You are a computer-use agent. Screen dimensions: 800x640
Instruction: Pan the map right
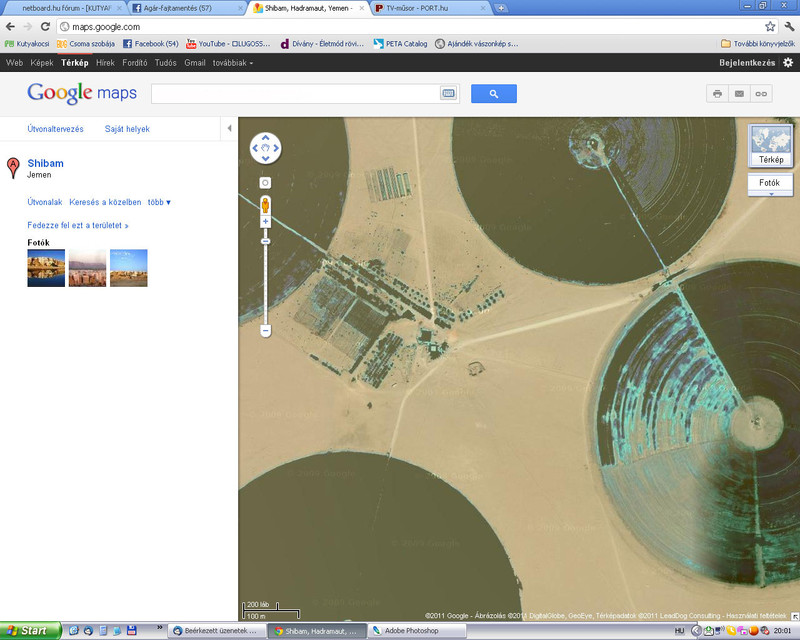point(276,148)
